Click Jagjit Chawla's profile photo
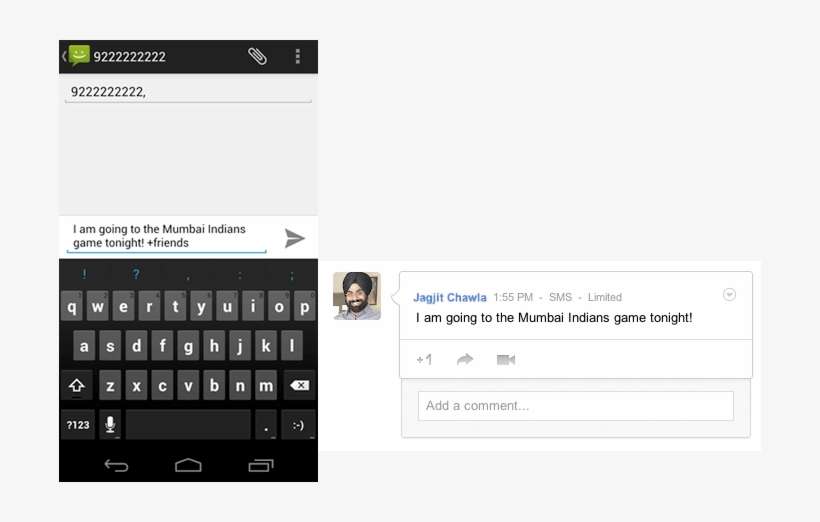 click(x=357, y=296)
